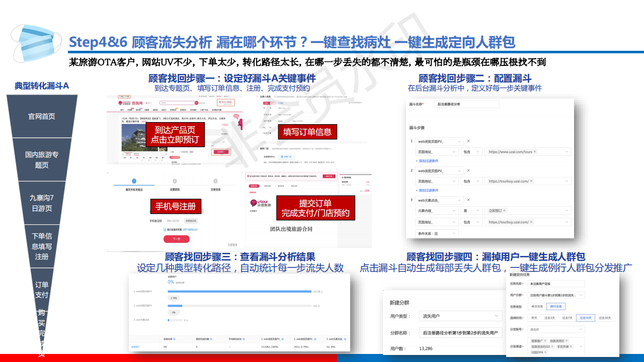Click the 用户数 value 13,286
The width and height of the screenshot is (644, 362).
(x=426, y=348)
